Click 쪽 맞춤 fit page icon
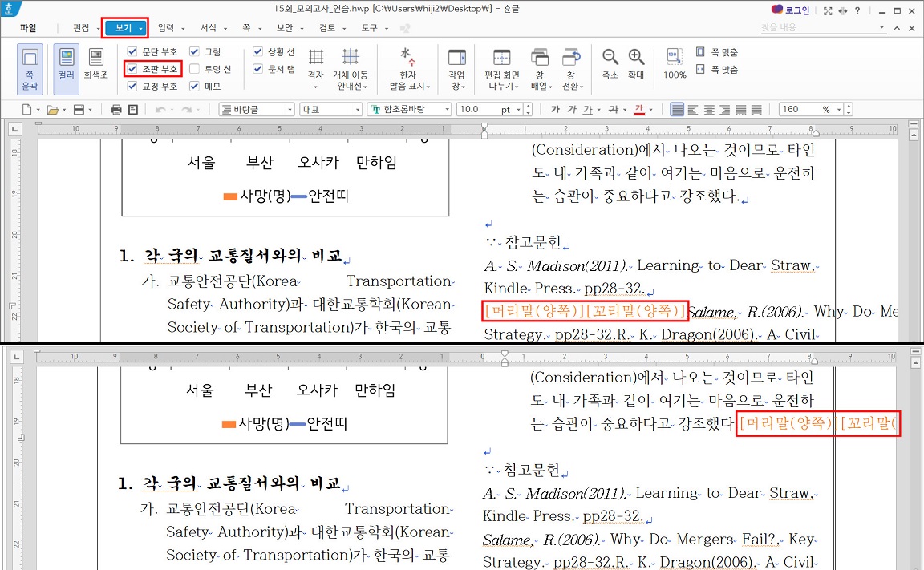 click(x=700, y=52)
